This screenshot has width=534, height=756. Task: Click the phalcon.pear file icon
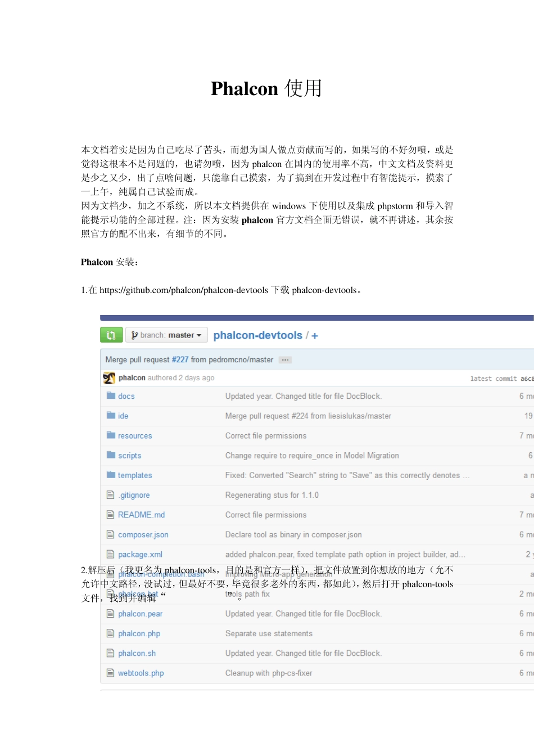(111, 614)
